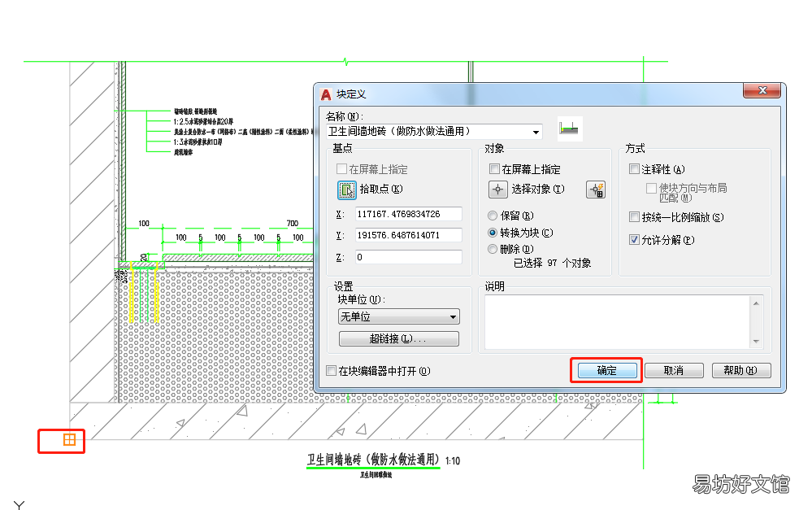Click the X coordinate input field
The height and width of the screenshot is (510, 812).
[409, 214]
